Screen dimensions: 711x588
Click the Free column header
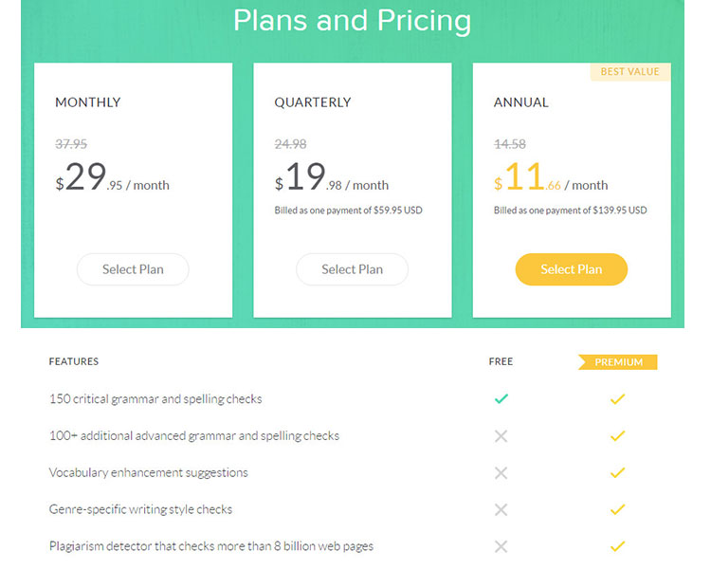click(501, 362)
